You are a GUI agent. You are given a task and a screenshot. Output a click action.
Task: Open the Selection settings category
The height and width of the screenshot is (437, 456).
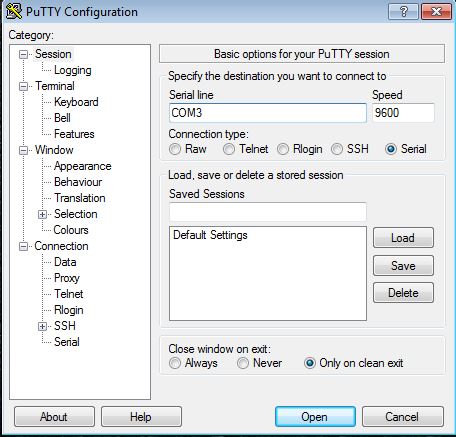pyautogui.click(x=76, y=214)
